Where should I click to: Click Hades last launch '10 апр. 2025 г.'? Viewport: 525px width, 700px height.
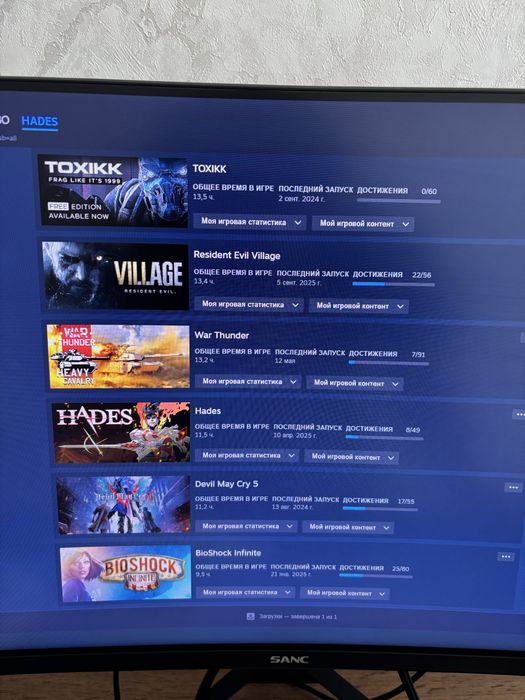295,435
